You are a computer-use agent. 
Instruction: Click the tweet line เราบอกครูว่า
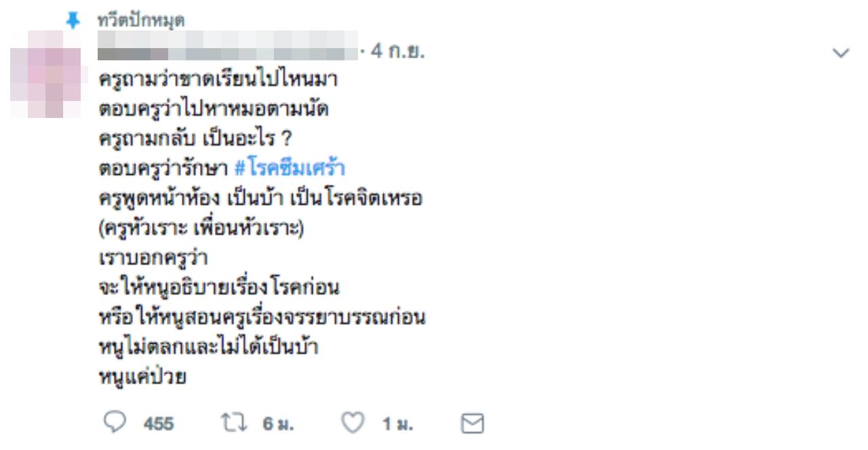tap(153, 258)
